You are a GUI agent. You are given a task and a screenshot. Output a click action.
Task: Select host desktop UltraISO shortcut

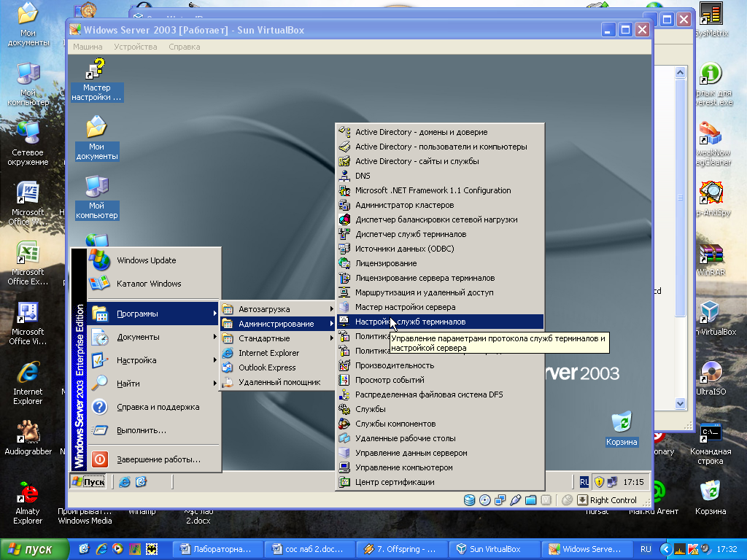[711, 378]
